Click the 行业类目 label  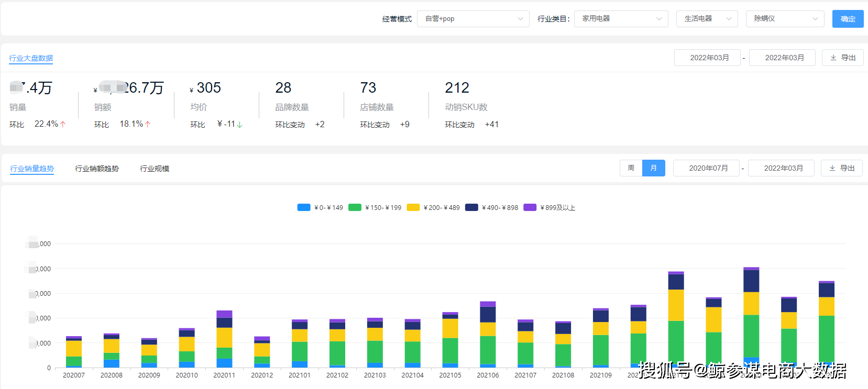click(x=553, y=19)
